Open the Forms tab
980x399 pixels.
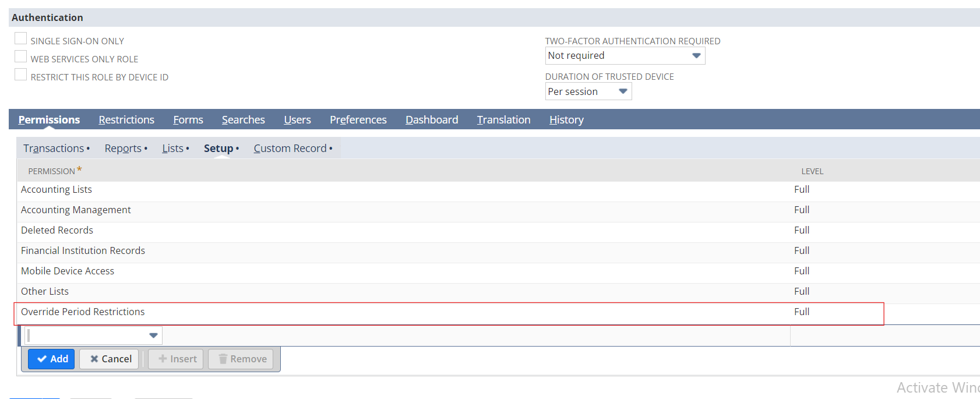[188, 120]
